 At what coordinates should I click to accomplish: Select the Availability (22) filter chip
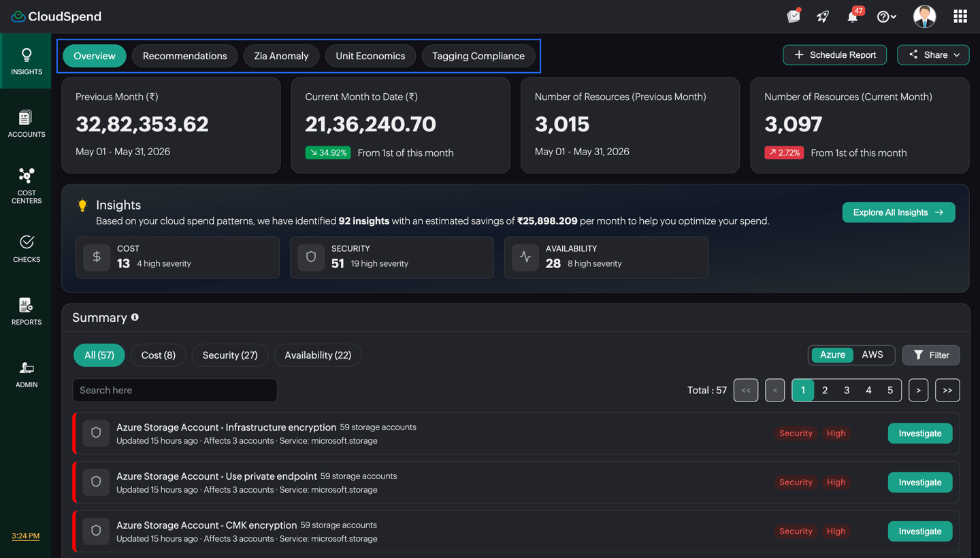click(318, 355)
